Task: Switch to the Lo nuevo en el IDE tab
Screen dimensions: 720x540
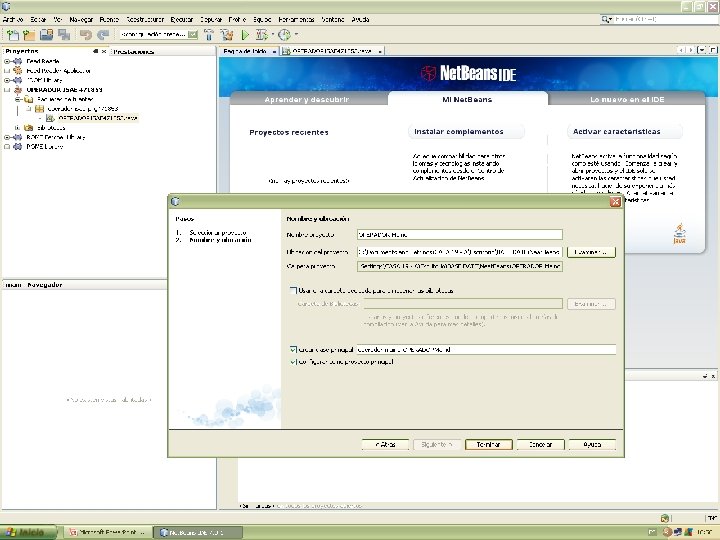Action: pyautogui.click(x=627, y=99)
